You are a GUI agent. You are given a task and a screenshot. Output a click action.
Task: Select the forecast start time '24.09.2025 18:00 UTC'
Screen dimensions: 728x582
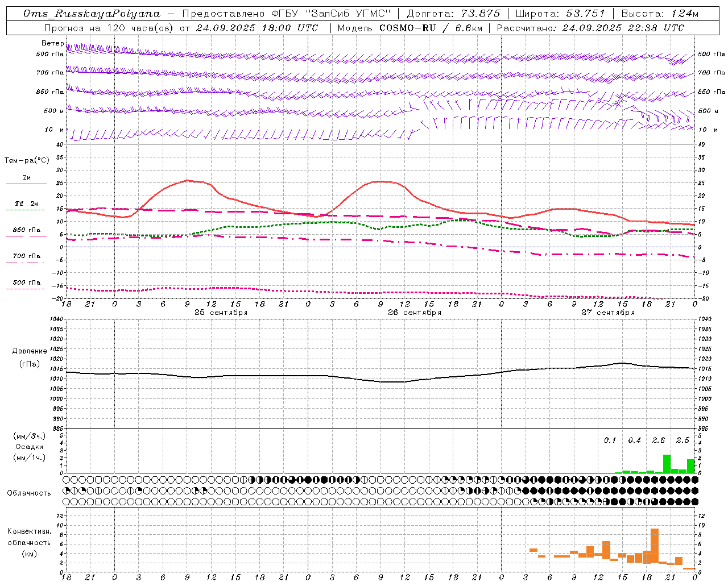(x=257, y=28)
